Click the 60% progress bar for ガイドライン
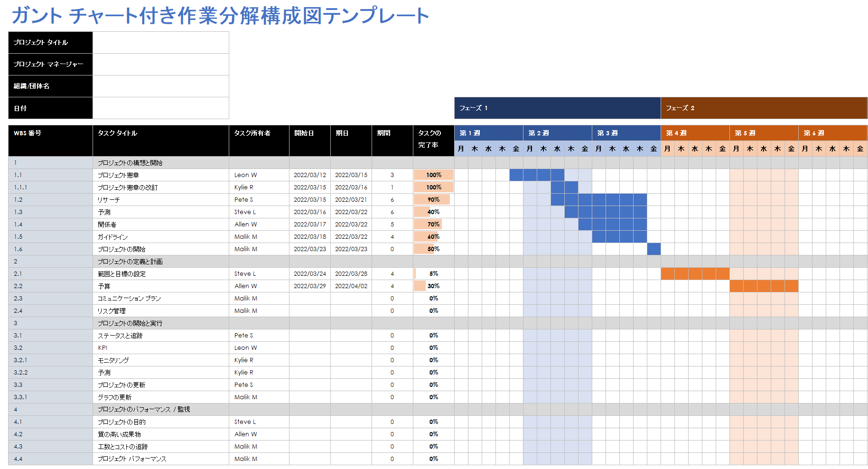 pos(426,237)
